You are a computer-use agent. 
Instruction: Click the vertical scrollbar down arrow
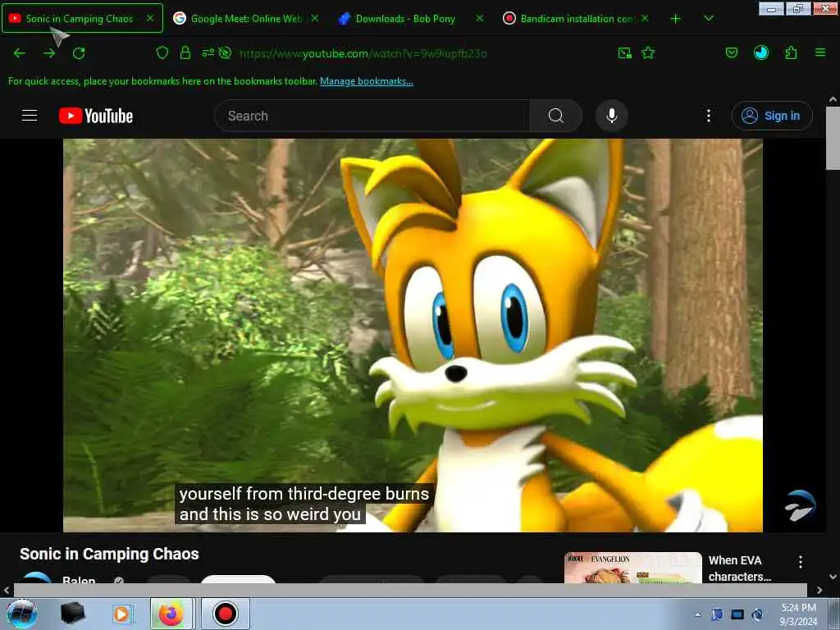833,577
